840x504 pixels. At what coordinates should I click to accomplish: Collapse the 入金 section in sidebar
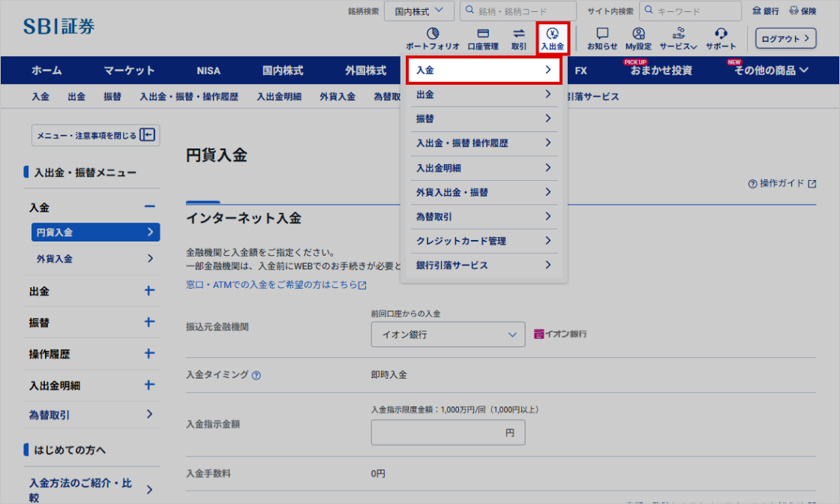(x=149, y=207)
